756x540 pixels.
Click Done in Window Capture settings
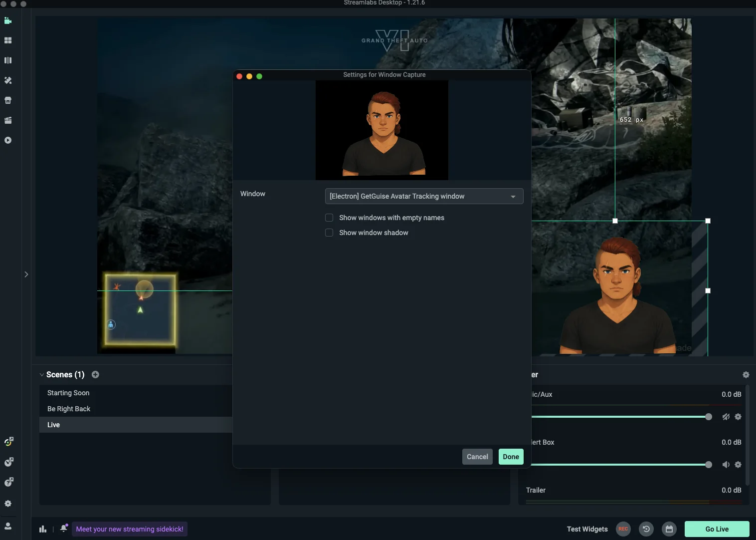coord(511,457)
